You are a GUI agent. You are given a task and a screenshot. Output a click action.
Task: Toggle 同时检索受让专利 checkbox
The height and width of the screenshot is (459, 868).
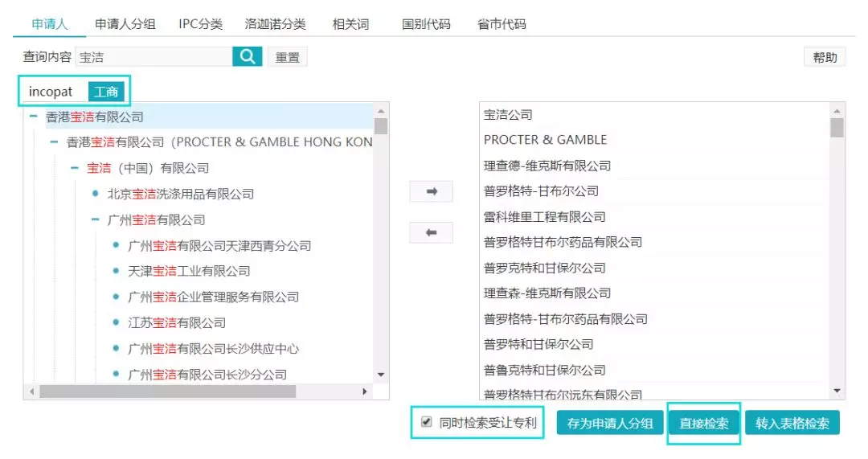426,422
